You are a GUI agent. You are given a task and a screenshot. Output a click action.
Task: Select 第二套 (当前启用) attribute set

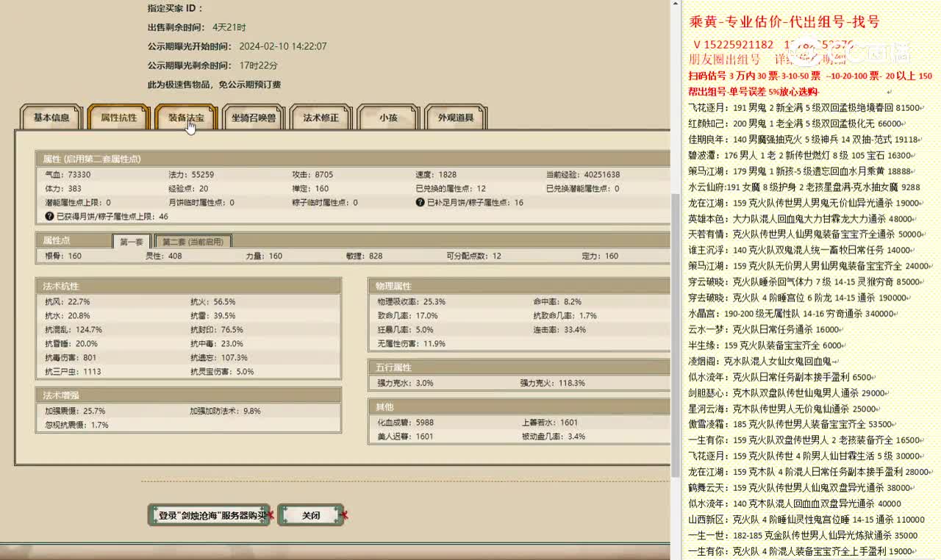[x=193, y=241]
